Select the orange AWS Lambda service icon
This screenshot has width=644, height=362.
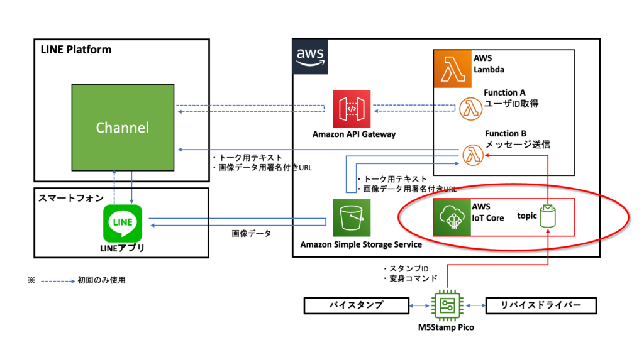click(452, 69)
